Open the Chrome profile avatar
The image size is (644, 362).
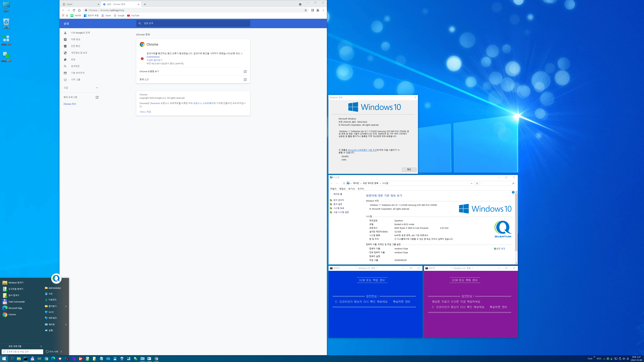point(318,10)
